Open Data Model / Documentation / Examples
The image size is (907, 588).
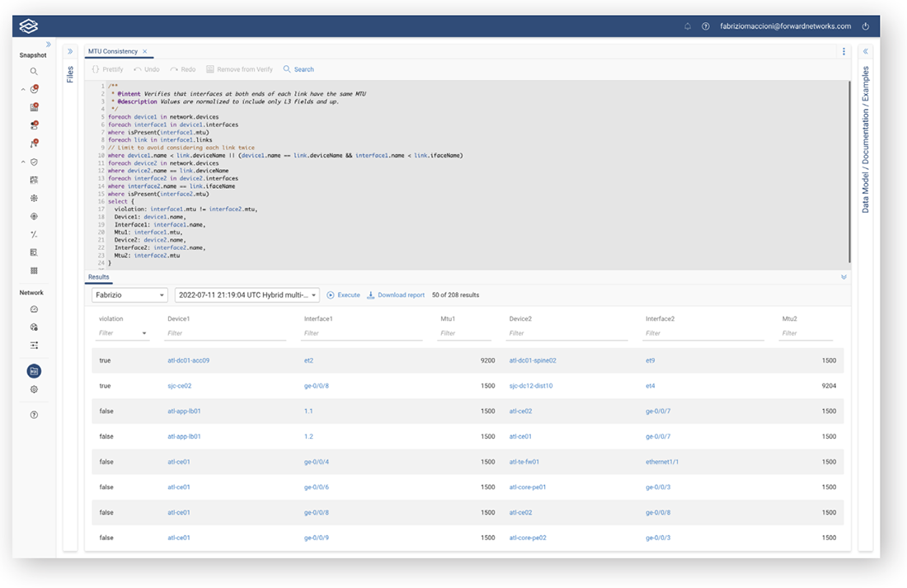[865, 139]
